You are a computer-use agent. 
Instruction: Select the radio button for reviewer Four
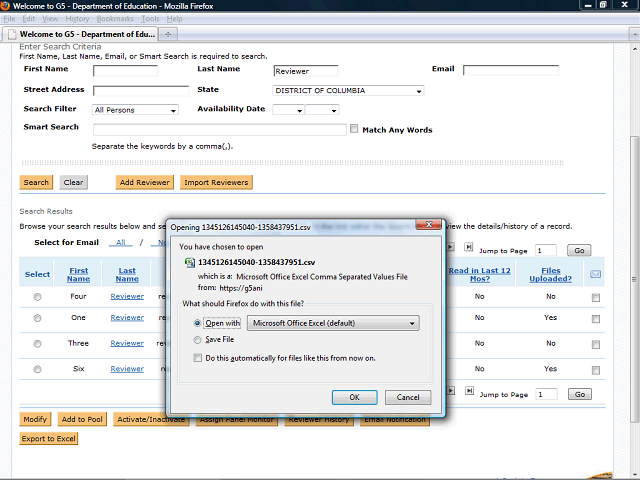[37, 297]
